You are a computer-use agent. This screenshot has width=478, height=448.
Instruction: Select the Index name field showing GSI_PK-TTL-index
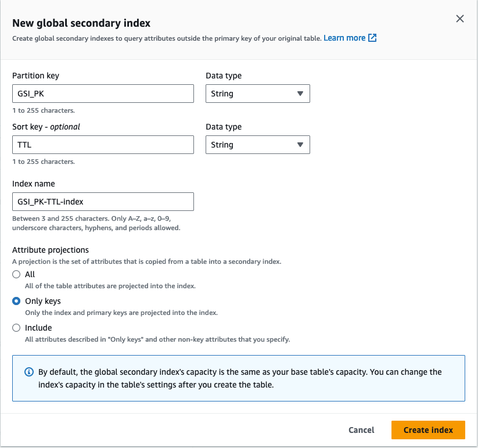coord(103,201)
